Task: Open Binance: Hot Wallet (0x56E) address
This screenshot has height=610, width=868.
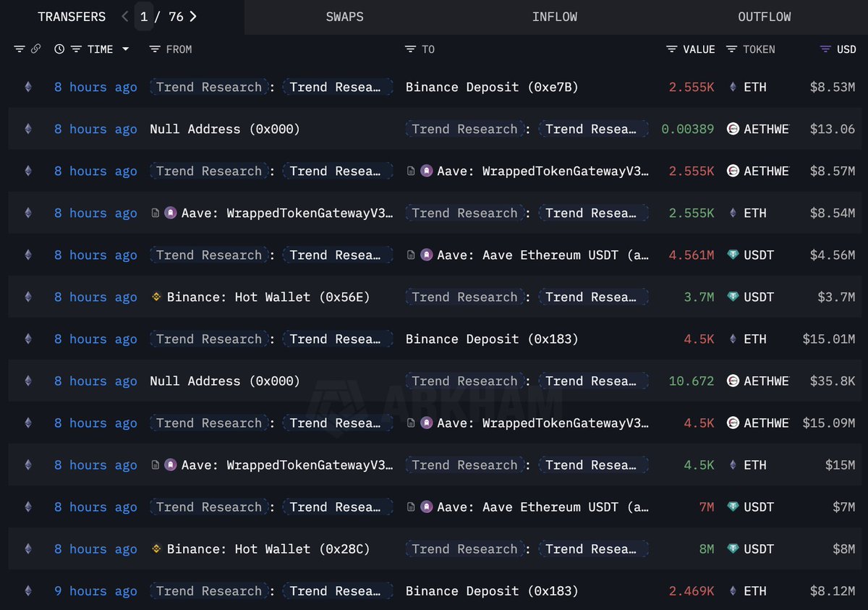Action: [x=268, y=297]
